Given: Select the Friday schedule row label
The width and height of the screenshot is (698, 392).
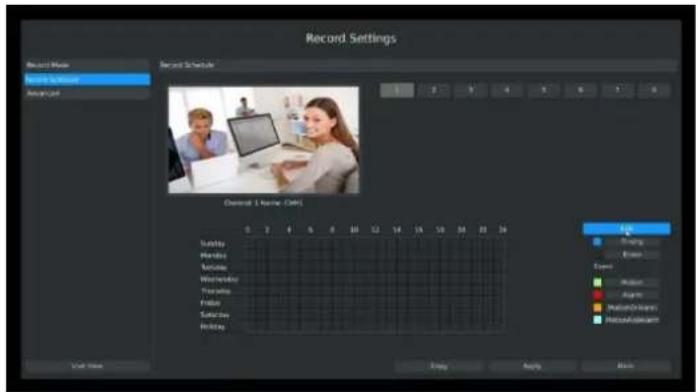Looking at the screenshot, I should [210, 303].
